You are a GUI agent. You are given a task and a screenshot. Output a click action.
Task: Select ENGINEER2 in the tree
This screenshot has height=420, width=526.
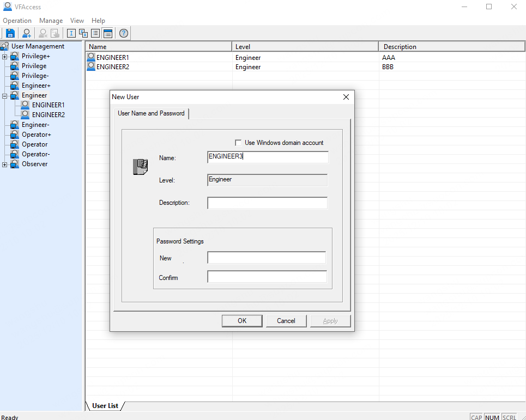coord(48,115)
